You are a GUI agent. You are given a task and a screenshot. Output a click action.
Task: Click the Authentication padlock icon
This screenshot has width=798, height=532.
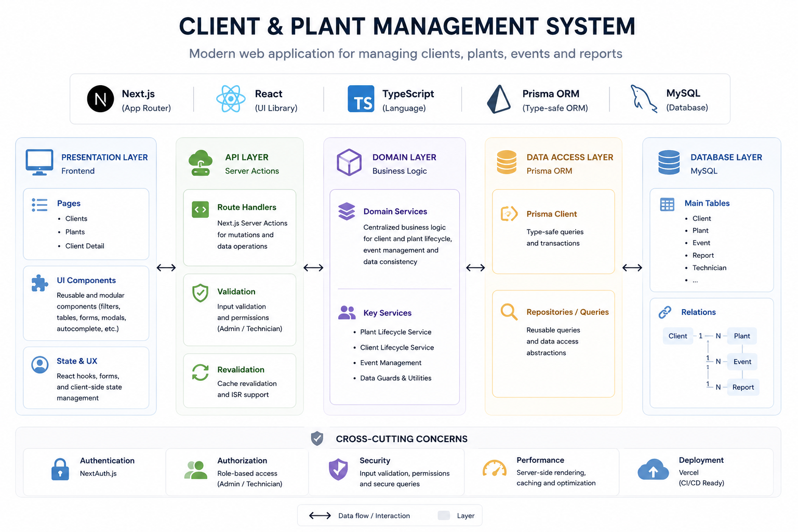coord(60,469)
